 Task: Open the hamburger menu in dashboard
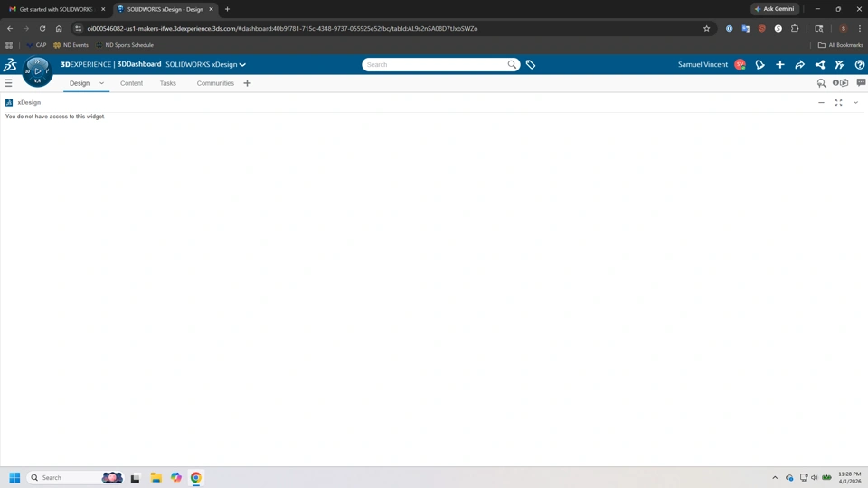[x=8, y=83]
